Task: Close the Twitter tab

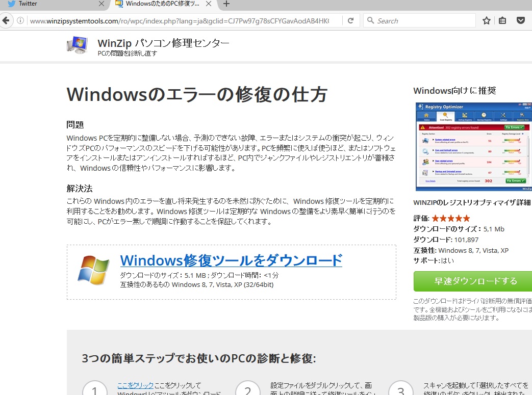Action: click(101, 4)
